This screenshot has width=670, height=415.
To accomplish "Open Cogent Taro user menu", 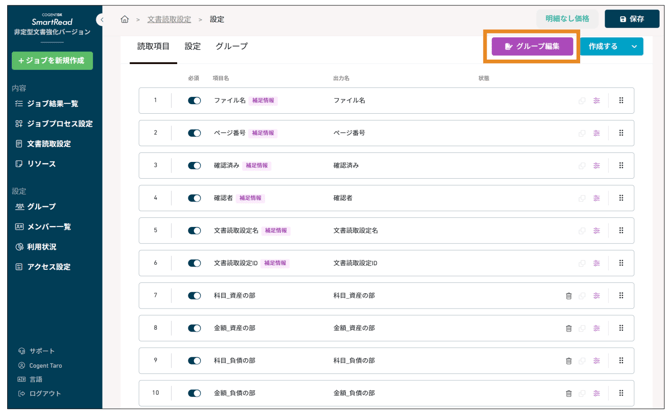I will pyautogui.click(x=44, y=366).
